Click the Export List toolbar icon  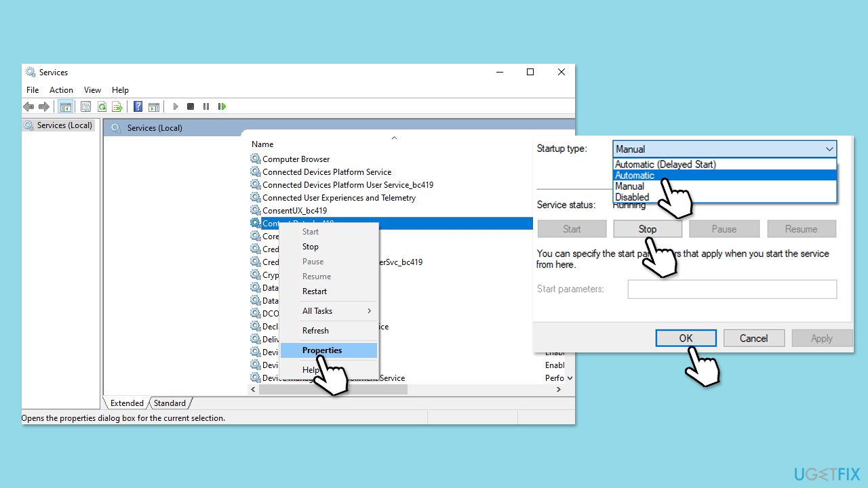click(117, 106)
